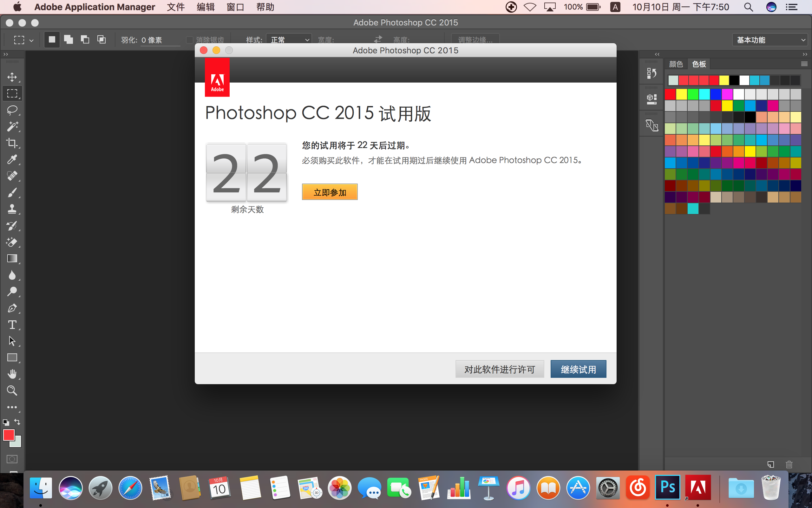Swap width and height arrows icon
This screenshot has height=508, width=812.
[x=378, y=40]
